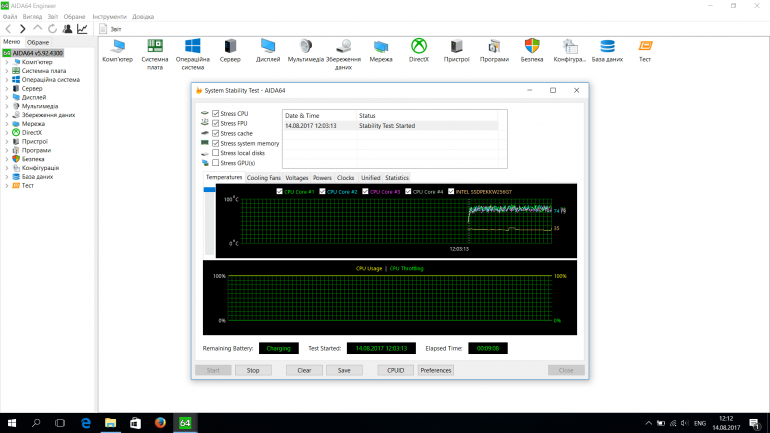Select the Обране sidebar tab

pyautogui.click(x=38, y=42)
